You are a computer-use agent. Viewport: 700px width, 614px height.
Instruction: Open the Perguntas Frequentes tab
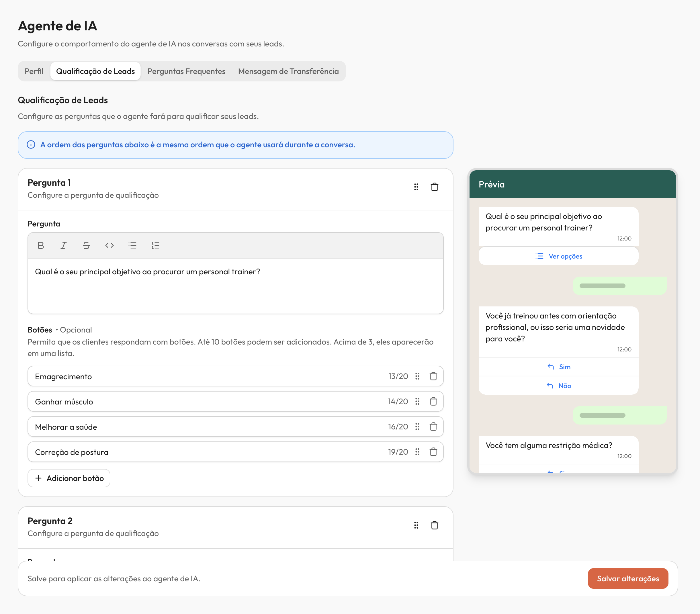tap(186, 71)
